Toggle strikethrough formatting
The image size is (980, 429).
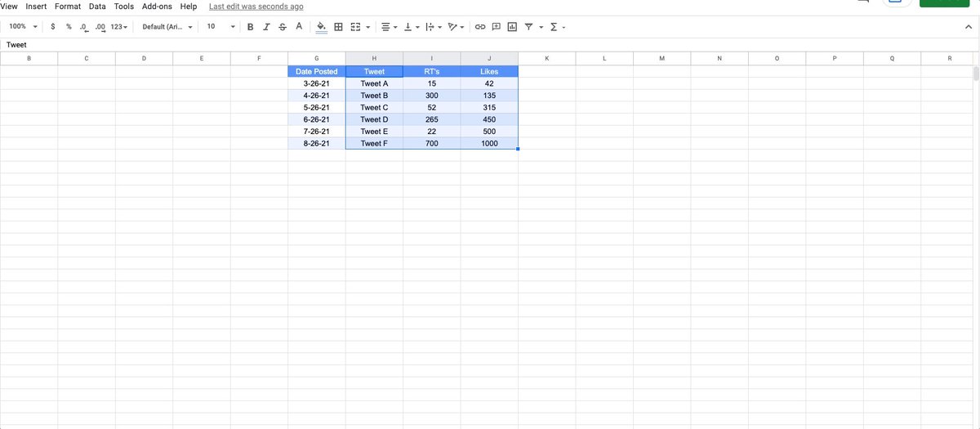coord(283,27)
